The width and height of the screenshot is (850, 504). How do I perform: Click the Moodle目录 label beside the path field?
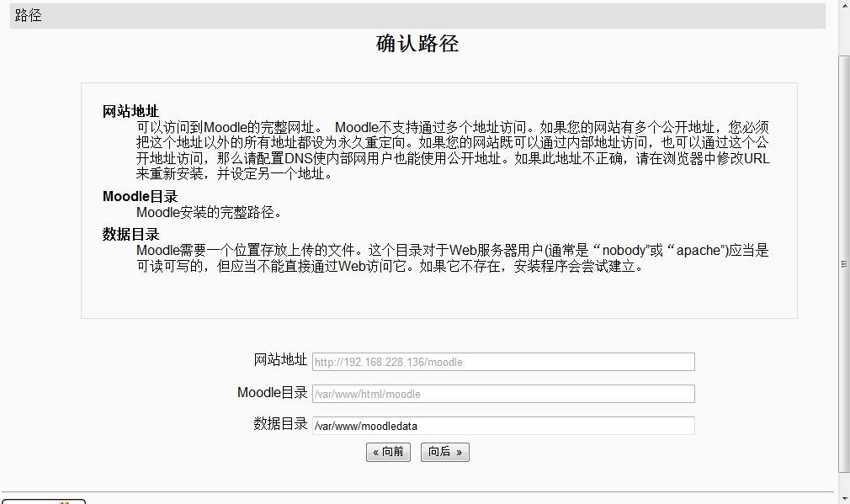[272, 392]
